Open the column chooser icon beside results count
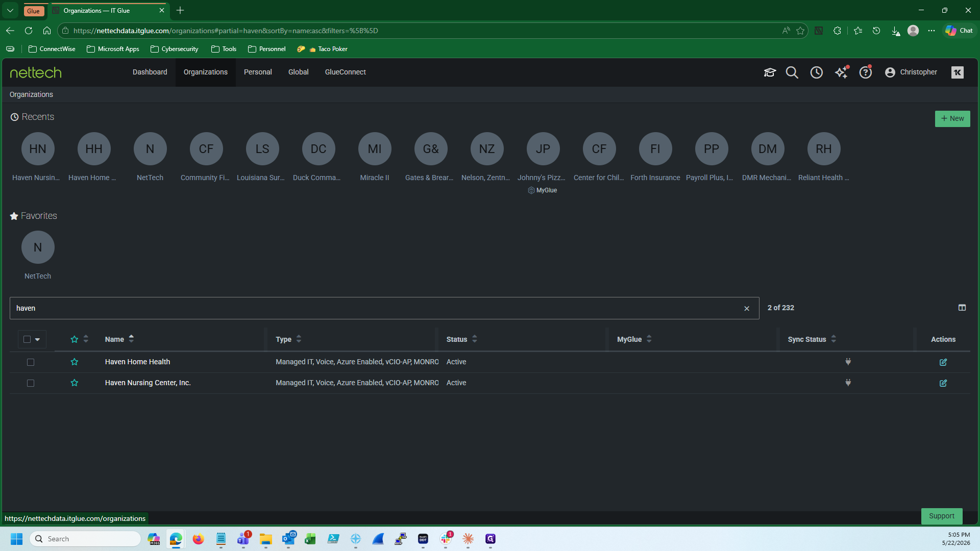980x551 pixels. click(x=962, y=308)
